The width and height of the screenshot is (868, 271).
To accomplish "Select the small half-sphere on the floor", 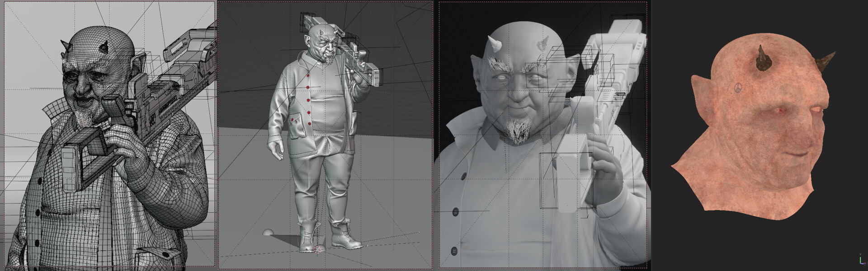I will [x=268, y=232].
